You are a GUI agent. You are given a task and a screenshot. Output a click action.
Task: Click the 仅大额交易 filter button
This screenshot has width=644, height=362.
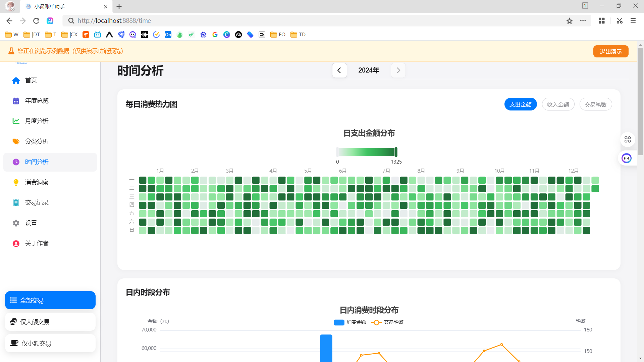click(50, 321)
